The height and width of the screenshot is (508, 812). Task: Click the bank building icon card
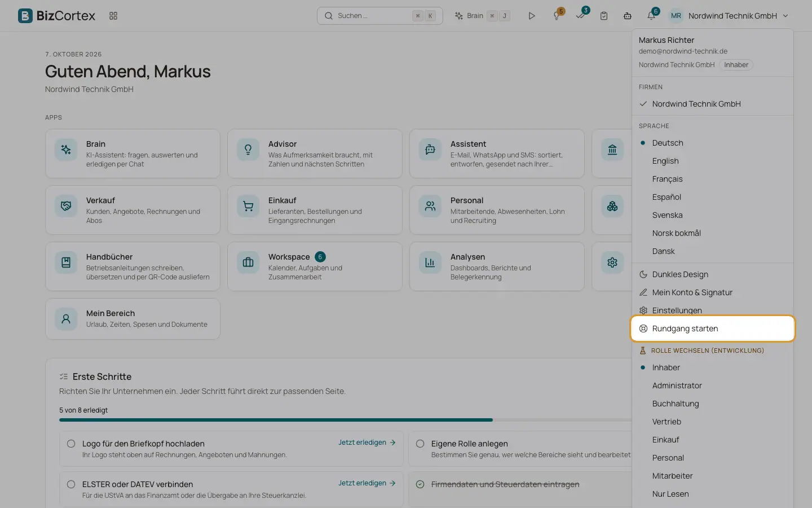(612, 154)
